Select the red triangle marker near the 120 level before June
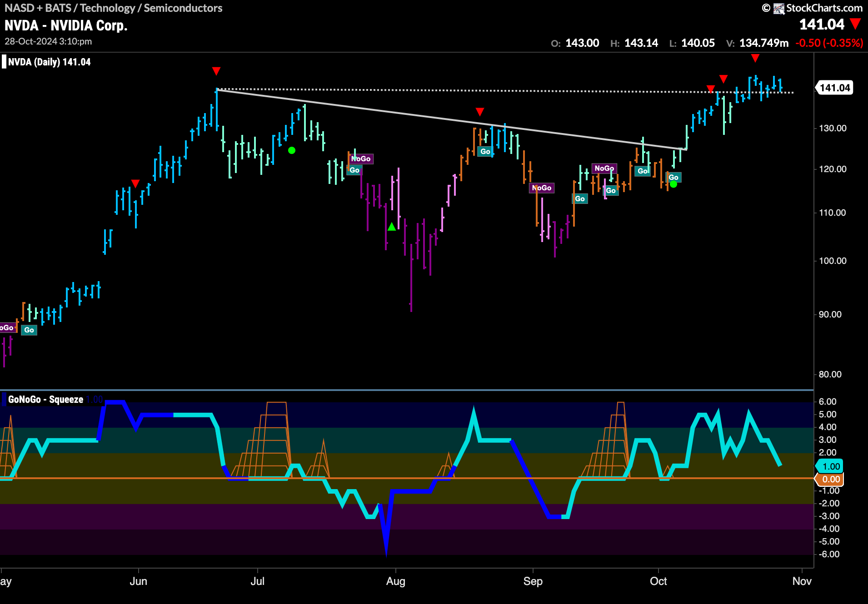 [x=135, y=183]
